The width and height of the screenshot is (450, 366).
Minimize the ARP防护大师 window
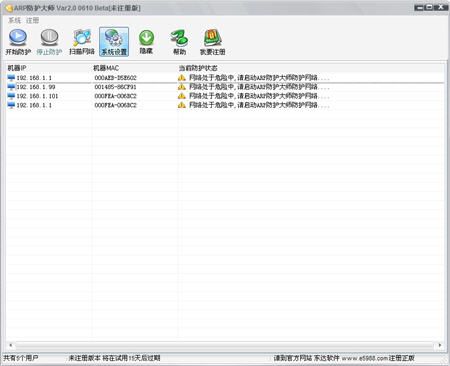tap(420, 7)
